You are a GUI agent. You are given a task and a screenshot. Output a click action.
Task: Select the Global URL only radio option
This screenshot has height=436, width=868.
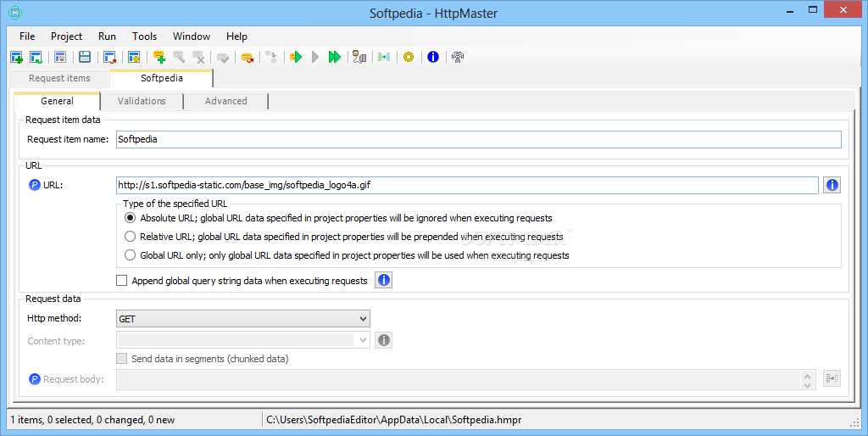(130, 255)
